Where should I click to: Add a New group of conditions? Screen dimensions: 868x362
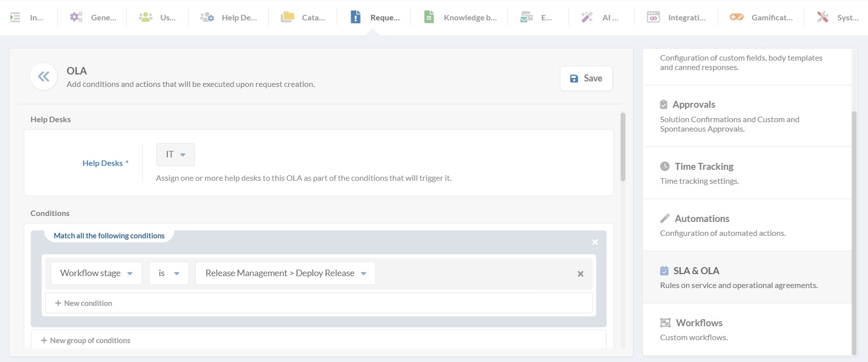pos(318,340)
